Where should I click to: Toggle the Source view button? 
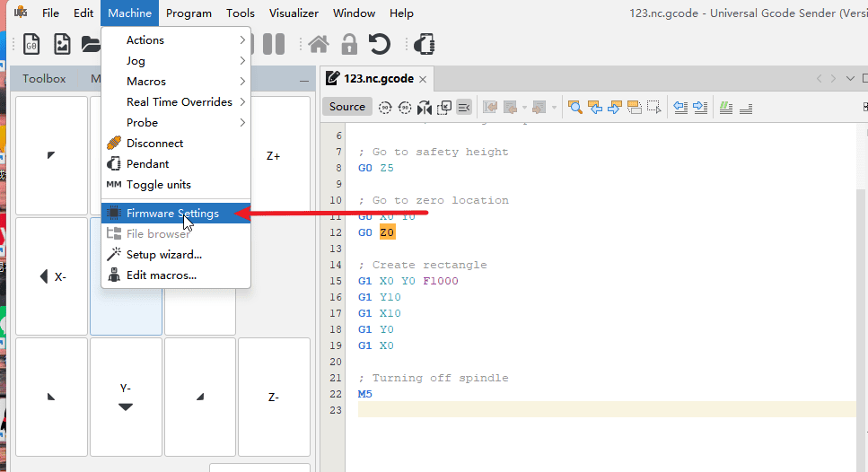tap(346, 107)
